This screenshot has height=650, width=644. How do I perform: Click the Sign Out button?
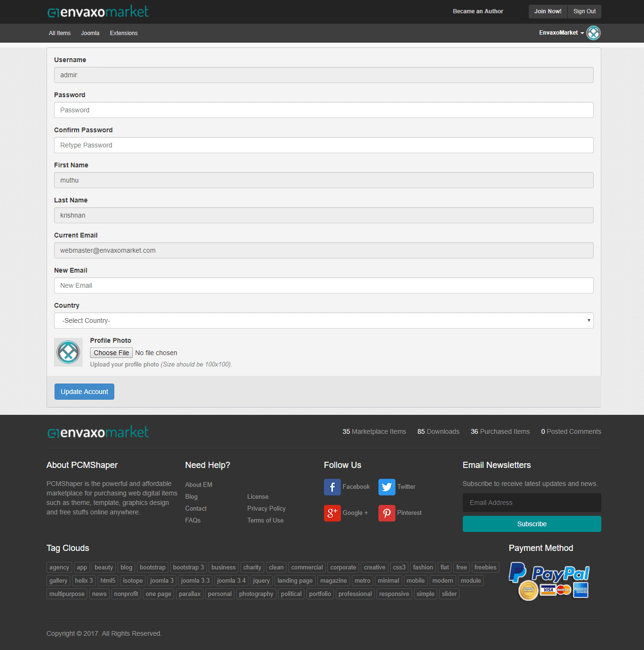tap(584, 11)
